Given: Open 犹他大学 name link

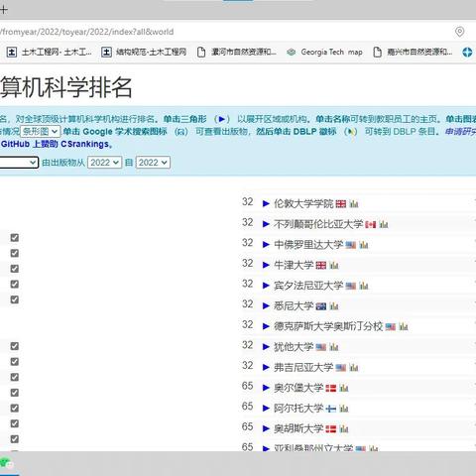Looking at the screenshot, I should click(294, 347).
